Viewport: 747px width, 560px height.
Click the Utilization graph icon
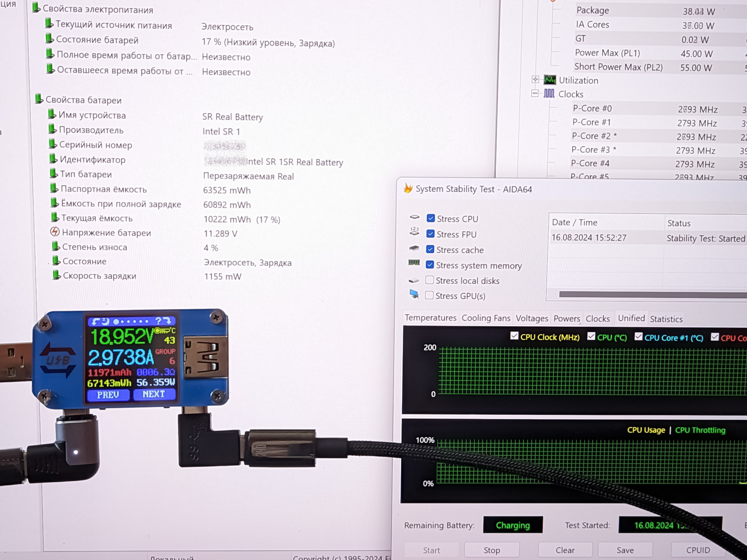pyautogui.click(x=550, y=80)
